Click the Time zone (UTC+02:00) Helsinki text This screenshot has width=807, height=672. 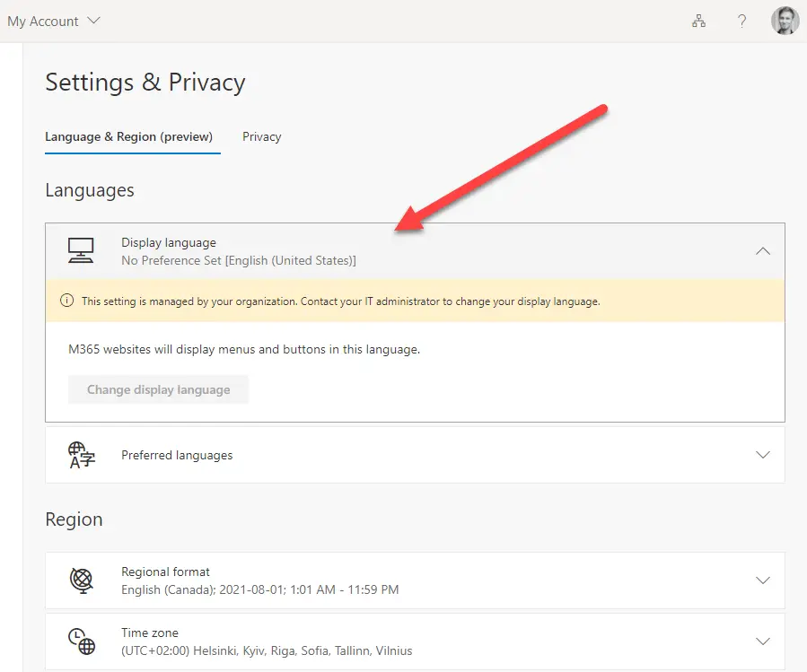coord(267,650)
